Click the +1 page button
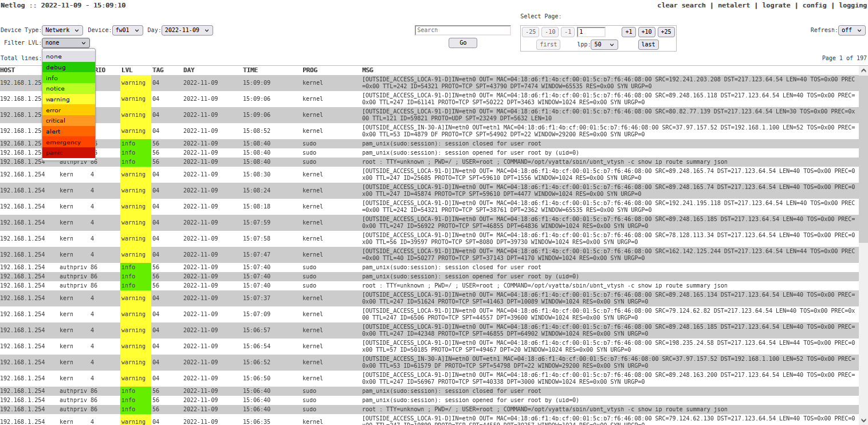Image resolution: width=868 pixels, height=425 pixels. pos(629,32)
